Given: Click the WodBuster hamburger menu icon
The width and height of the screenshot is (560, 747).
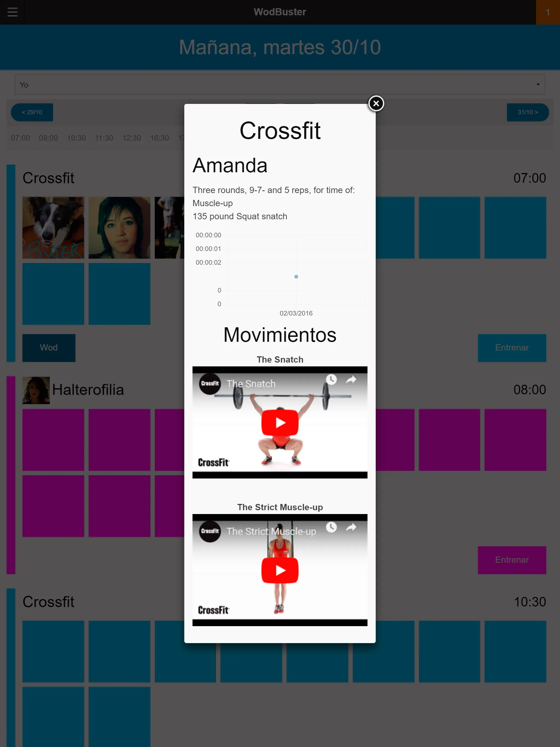Looking at the screenshot, I should (12, 12).
